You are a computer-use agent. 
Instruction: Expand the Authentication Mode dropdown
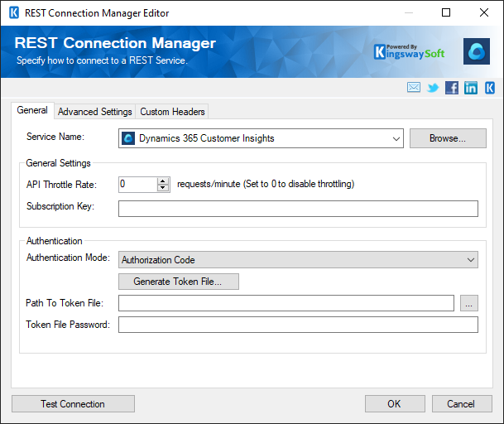click(471, 260)
